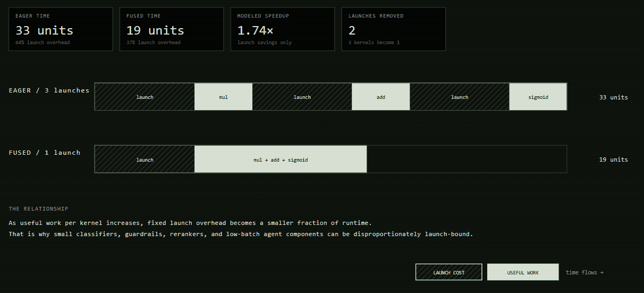This screenshot has width=644, height=293.
Task: Select the launch segment before sigmoid
Action: click(460, 97)
